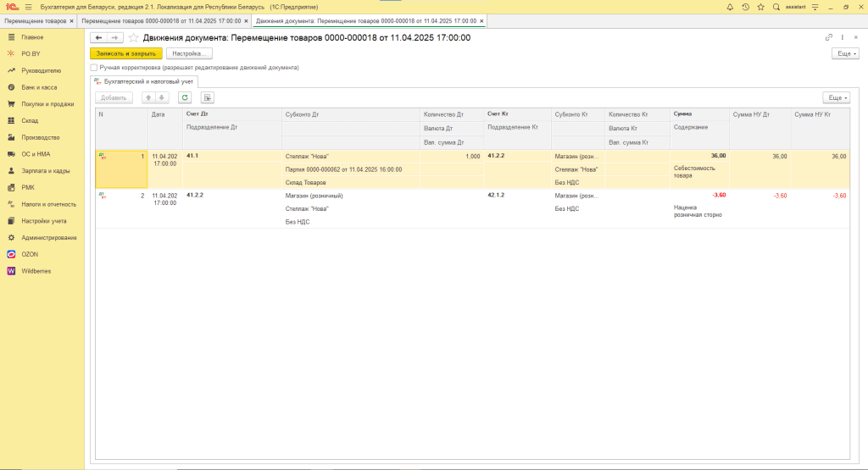This screenshot has width=868, height=470.
Task: Switch to the Перемещение товаров list tab
Action: point(36,19)
